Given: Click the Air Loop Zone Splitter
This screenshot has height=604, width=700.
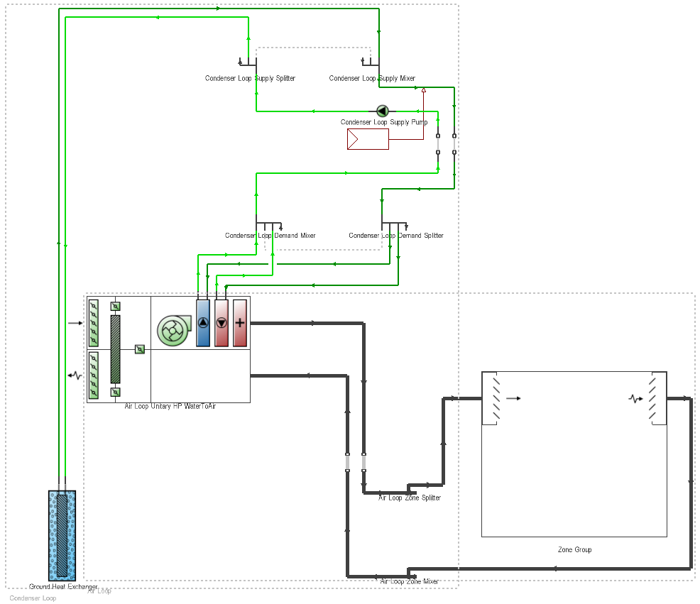Looking at the screenshot, I should pos(409,489).
